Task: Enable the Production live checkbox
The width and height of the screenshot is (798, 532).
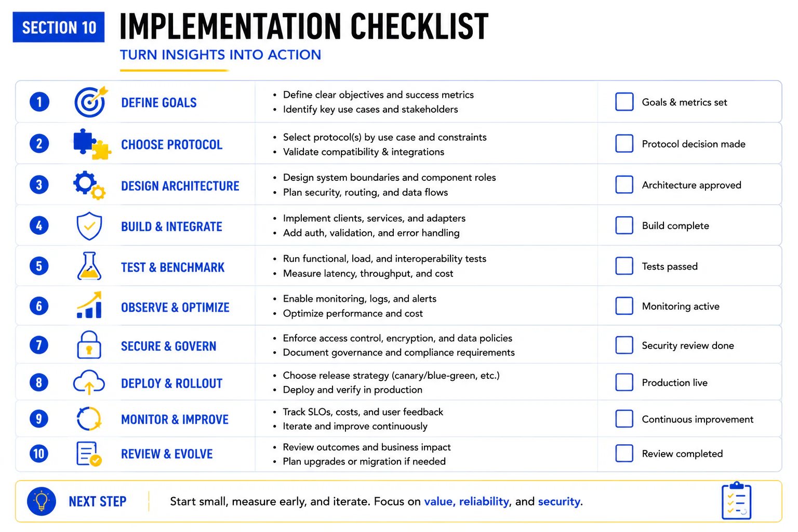Action: (624, 382)
